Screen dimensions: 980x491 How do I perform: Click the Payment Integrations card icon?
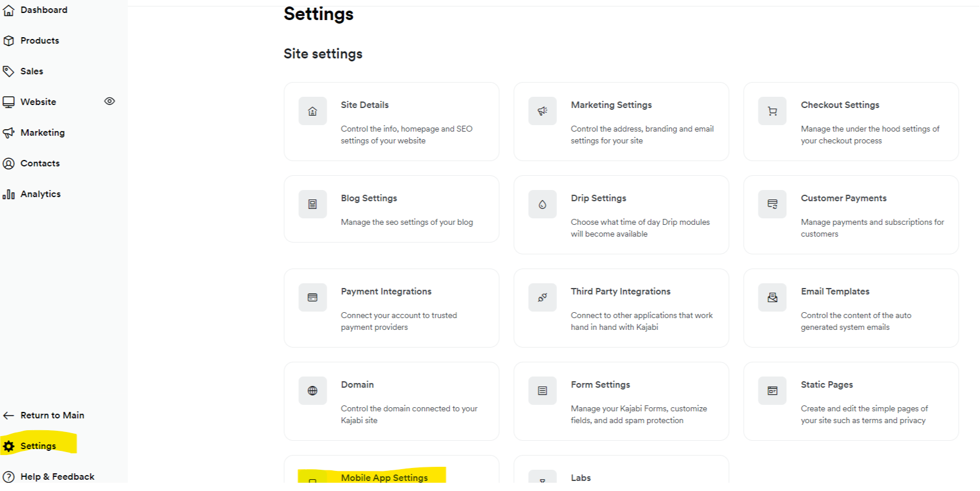(312, 297)
